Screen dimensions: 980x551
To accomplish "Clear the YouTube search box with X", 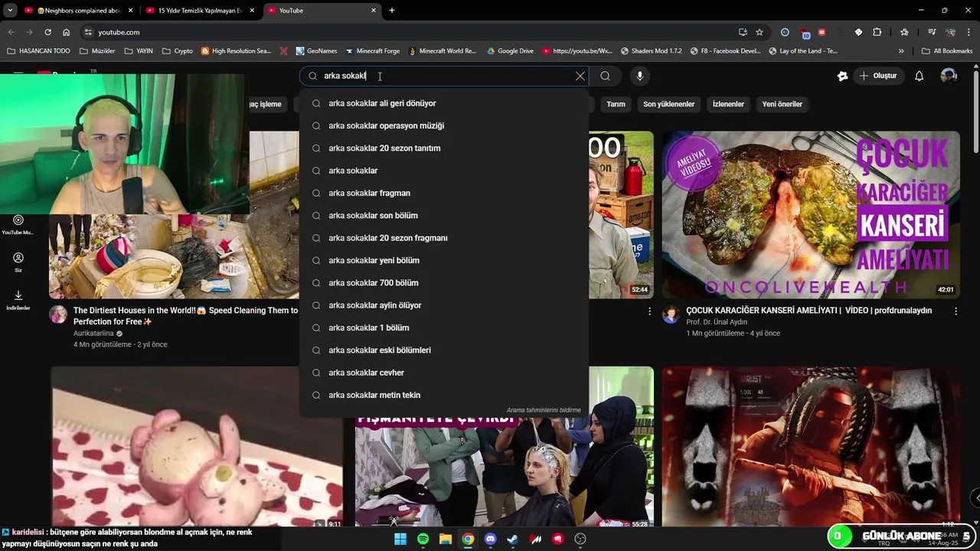I will click(x=580, y=76).
